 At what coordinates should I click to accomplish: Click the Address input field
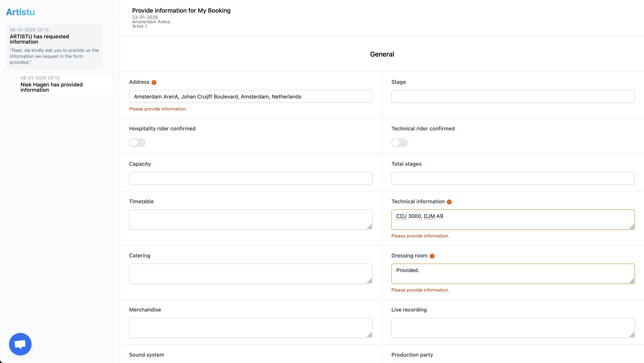tap(251, 96)
